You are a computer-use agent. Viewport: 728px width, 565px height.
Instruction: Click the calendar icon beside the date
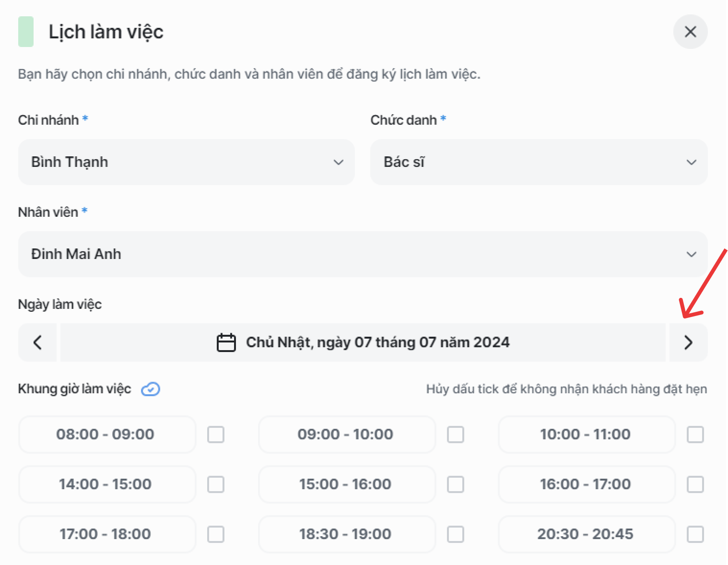pos(226,342)
